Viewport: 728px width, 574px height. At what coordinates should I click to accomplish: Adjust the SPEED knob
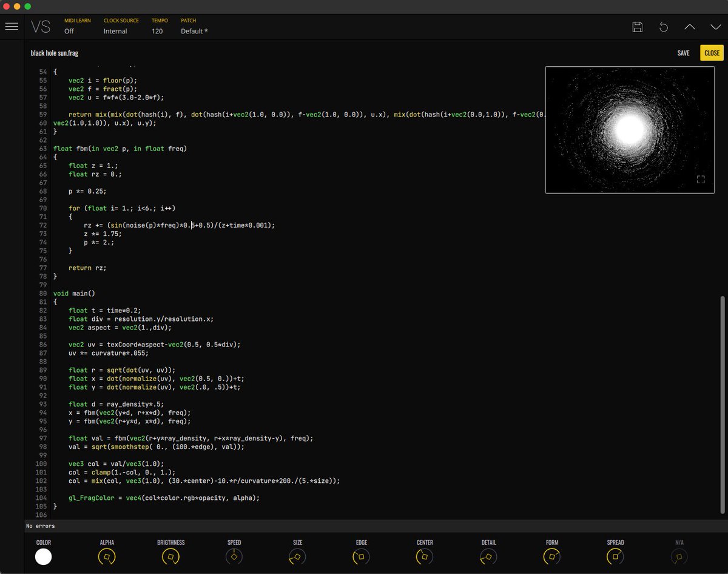pyautogui.click(x=234, y=556)
